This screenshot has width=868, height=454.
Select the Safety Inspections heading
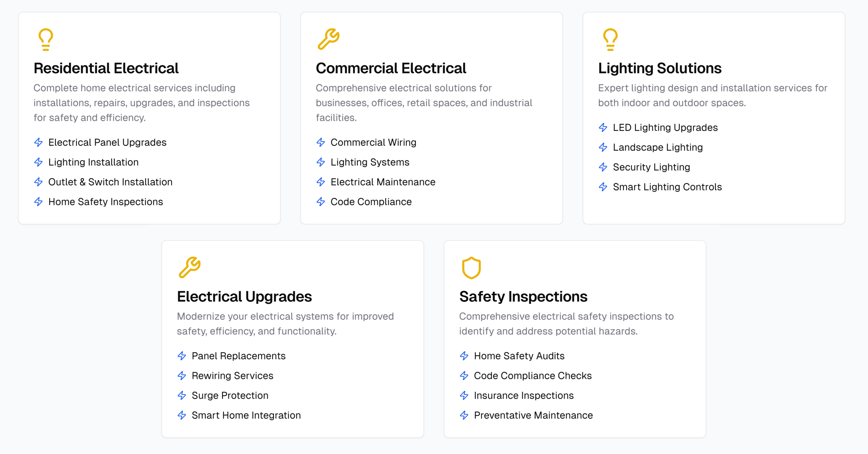523,297
